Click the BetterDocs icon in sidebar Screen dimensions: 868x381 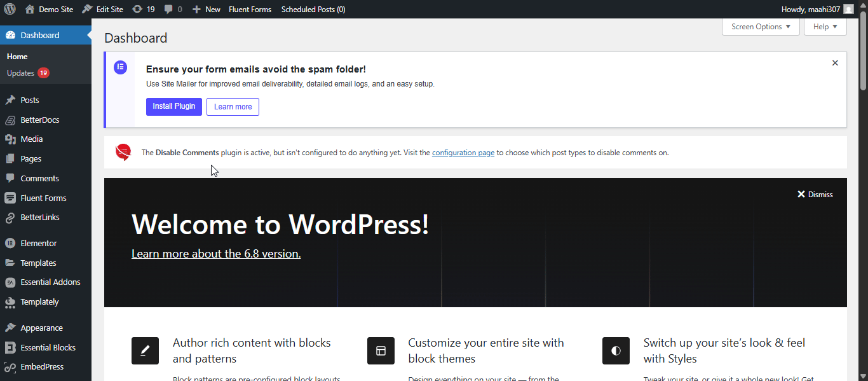[10, 120]
